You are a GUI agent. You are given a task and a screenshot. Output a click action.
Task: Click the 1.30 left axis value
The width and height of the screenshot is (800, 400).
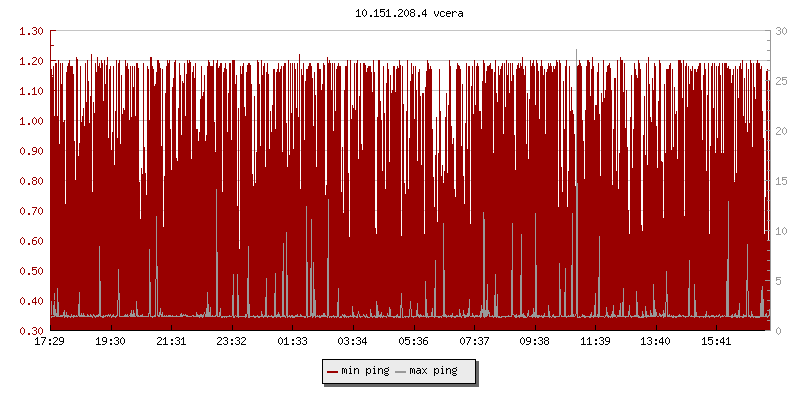click(31, 31)
